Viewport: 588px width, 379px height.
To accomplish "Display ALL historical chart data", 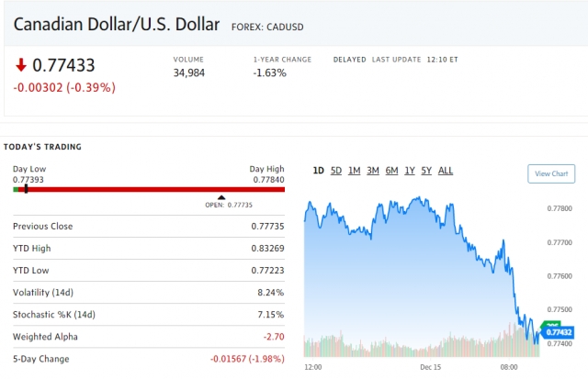I will 446,171.
